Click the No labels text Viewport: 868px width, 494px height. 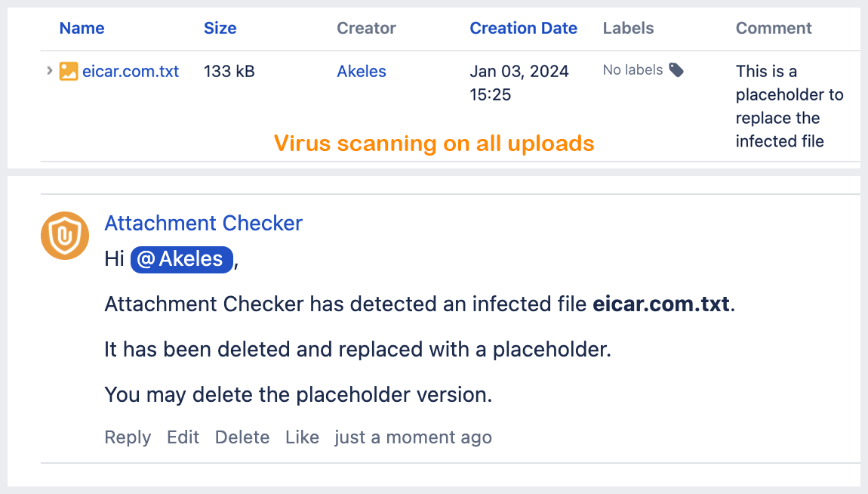click(633, 70)
